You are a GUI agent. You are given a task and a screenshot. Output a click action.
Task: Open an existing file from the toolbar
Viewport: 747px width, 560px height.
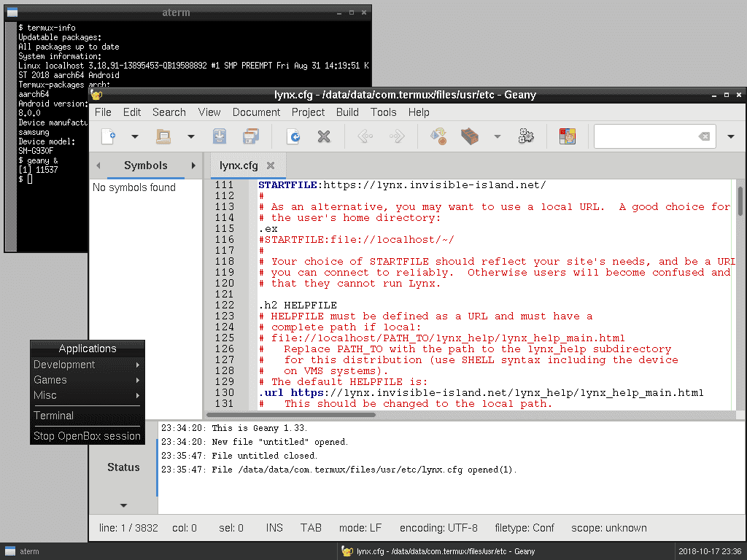(164, 136)
